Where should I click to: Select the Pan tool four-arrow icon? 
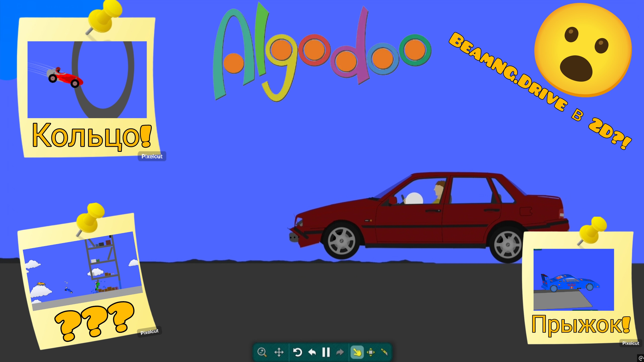[279, 352]
